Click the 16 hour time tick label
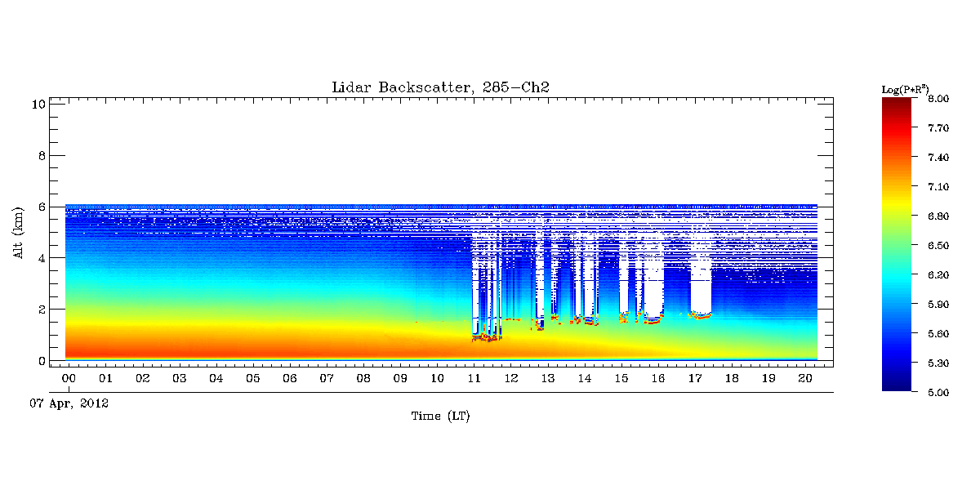This screenshot has width=980, height=490. tap(658, 379)
